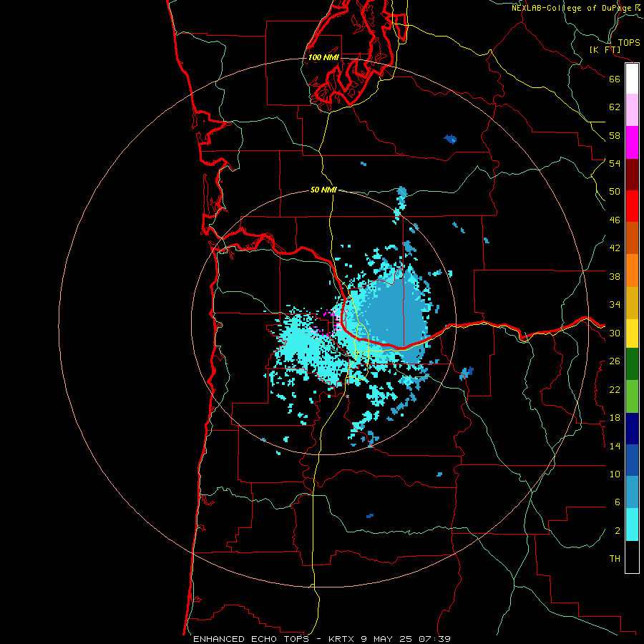Click the magenta 58 kft legend swatch
The width and height of the screenshot is (644, 644).
(x=632, y=142)
